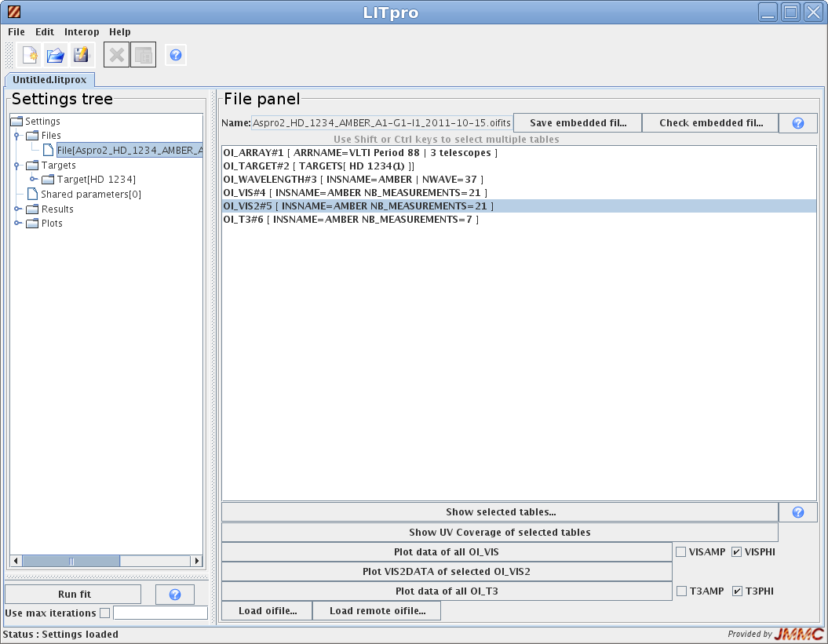Click the vertical splitter handle between panels

coord(213,358)
